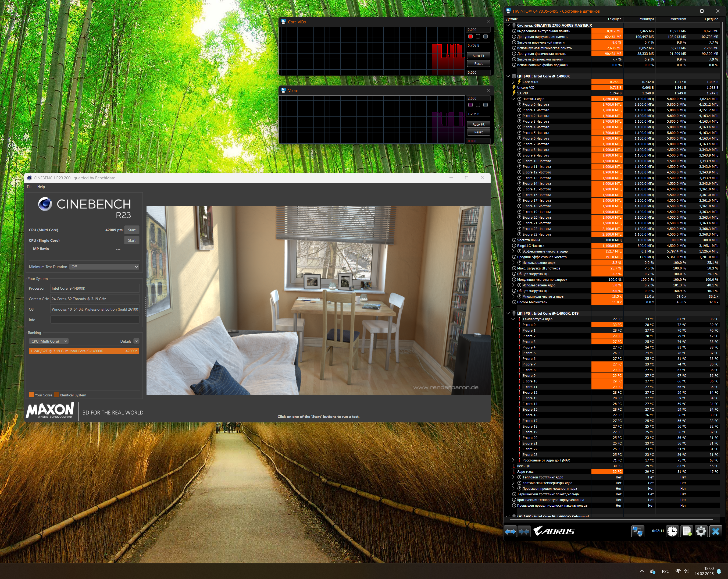Close sensors with blue X icon
The height and width of the screenshot is (579, 728).
(x=716, y=531)
